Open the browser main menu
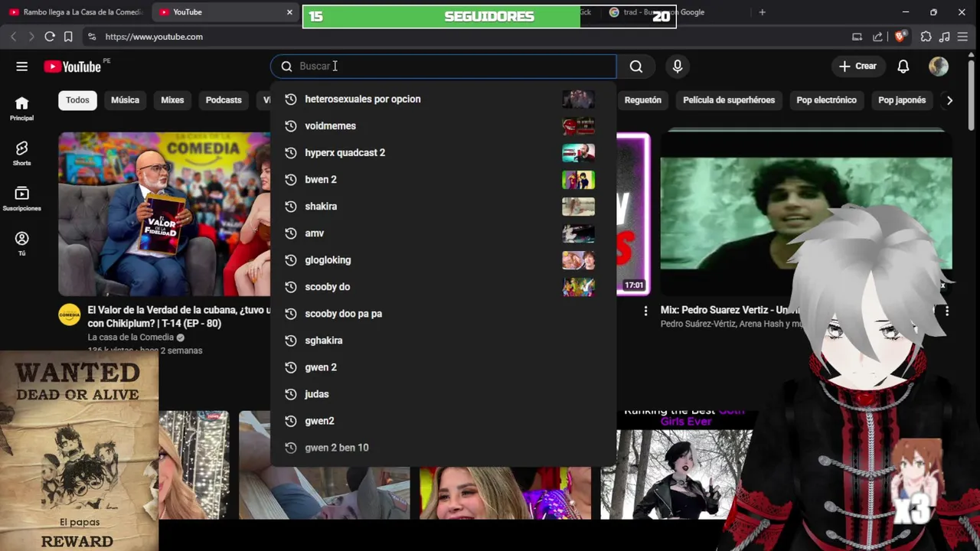The width and height of the screenshot is (980, 551). [x=963, y=37]
